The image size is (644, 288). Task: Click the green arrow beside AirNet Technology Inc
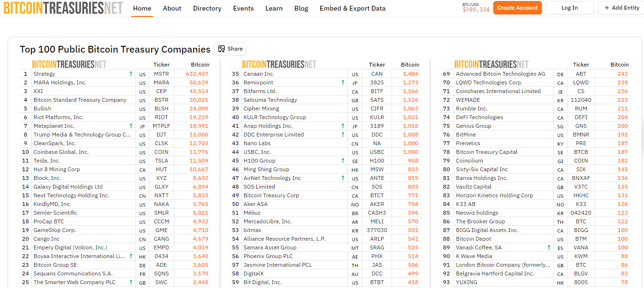[x=342, y=178]
